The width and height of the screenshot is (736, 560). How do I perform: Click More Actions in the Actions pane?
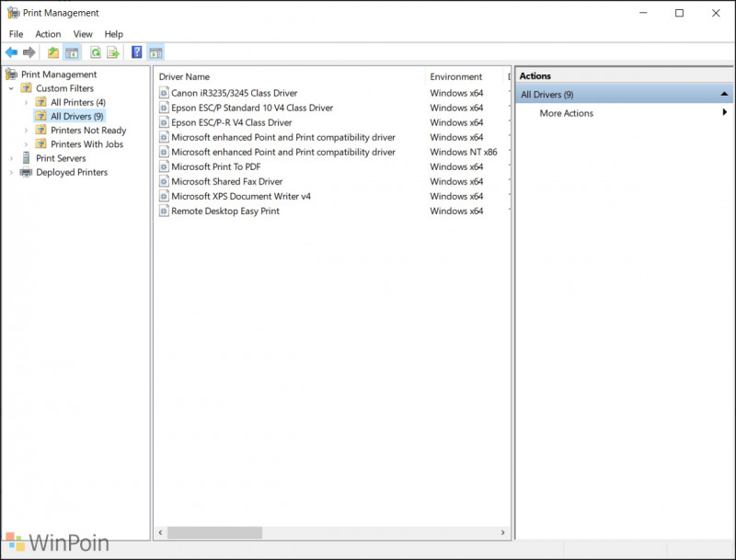tap(566, 113)
